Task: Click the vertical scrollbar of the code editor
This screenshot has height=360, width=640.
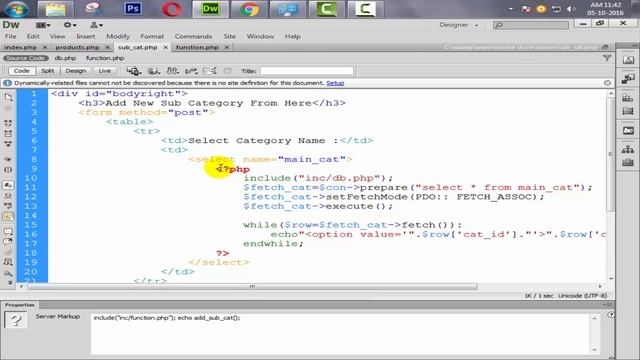Action: 610,154
